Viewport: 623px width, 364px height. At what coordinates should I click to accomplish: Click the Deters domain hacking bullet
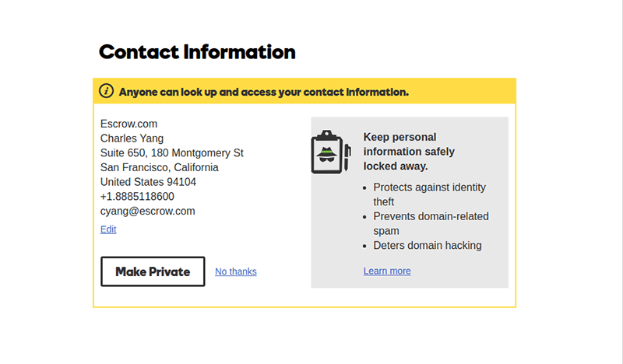pos(428,246)
